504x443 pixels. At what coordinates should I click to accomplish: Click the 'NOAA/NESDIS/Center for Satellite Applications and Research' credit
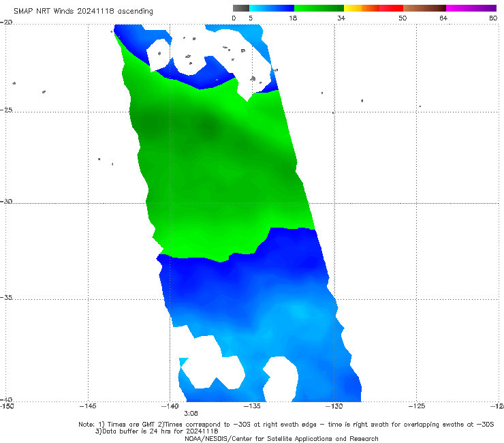click(x=281, y=438)
